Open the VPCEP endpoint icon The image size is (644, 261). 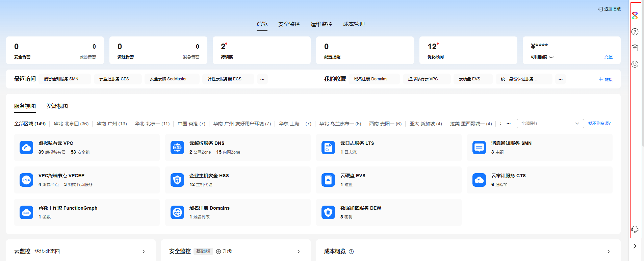point(26,180)
